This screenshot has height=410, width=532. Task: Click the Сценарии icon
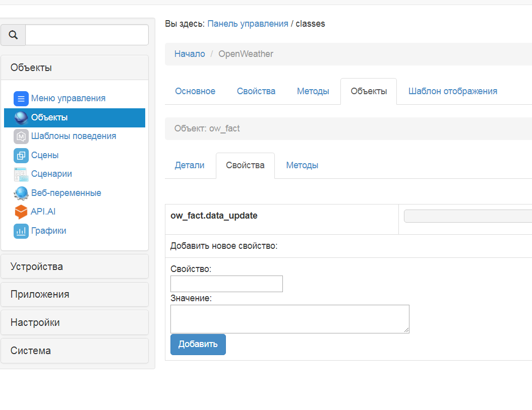(x=21, y=174)
